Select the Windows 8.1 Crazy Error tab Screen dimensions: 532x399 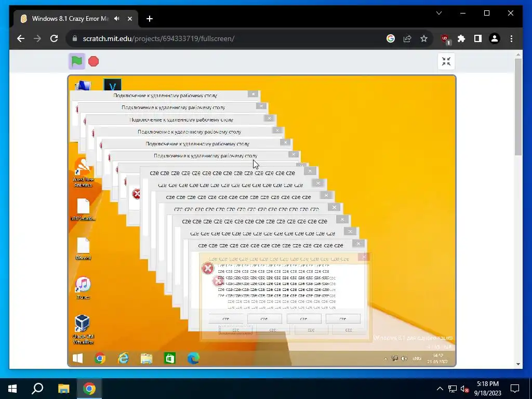pyautogui.click(x=76, y=19)
